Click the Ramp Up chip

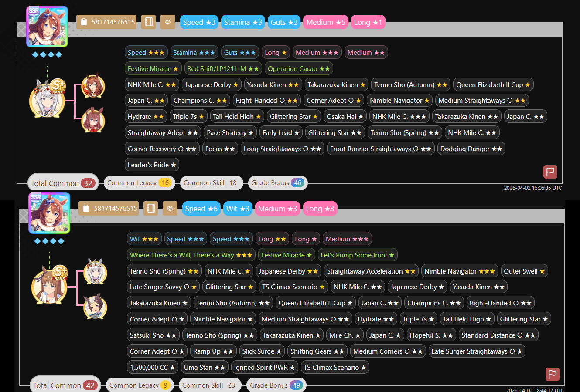[213, 351]
